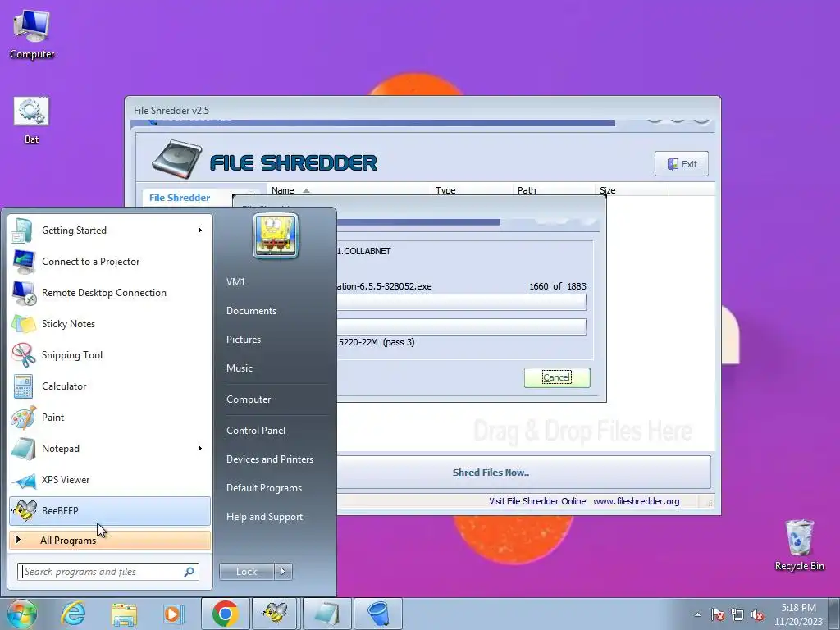This screenshot has width=840, height=630.
Task: Click the Exit button in File Shredder
Action: [x=682, y=164]
